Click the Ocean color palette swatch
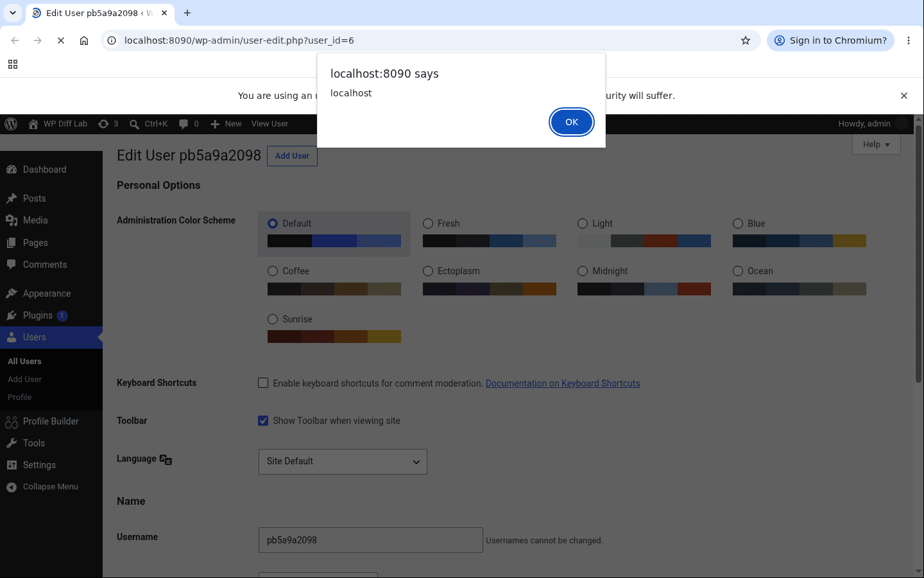The height and width of the screenshot is (578, 924). click(x=800, y=289)
